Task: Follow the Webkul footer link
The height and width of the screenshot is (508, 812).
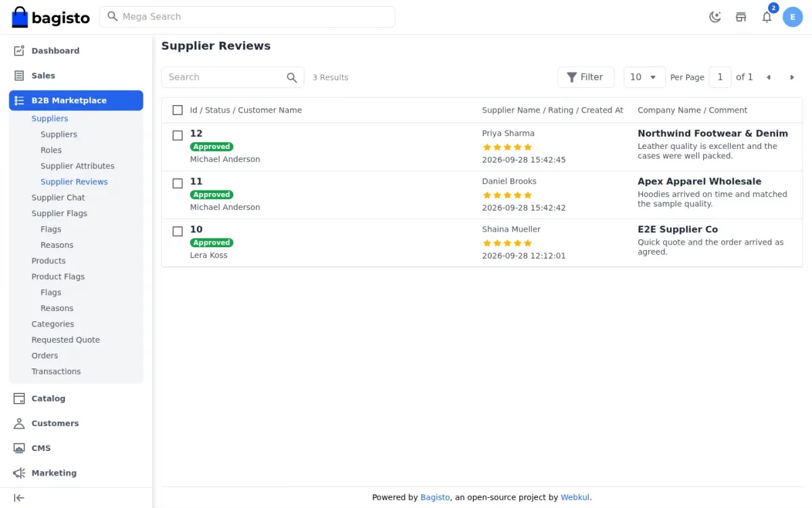Action: point(575,497)
